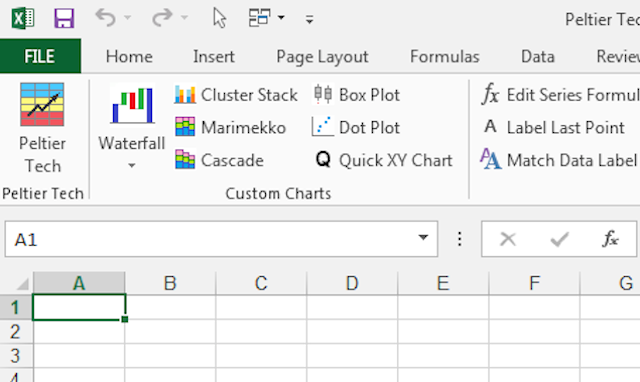Select column F header

(534, 283)
